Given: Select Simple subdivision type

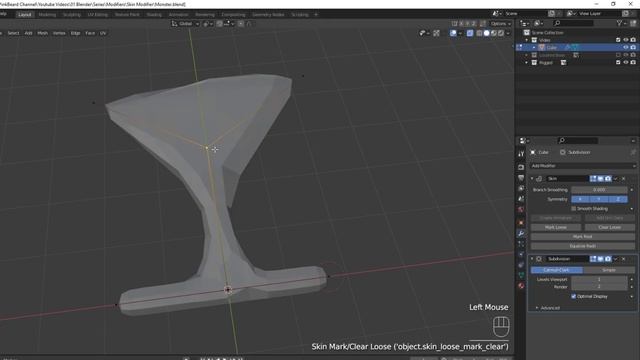Looking at the screenshot, I should (609, 270).
